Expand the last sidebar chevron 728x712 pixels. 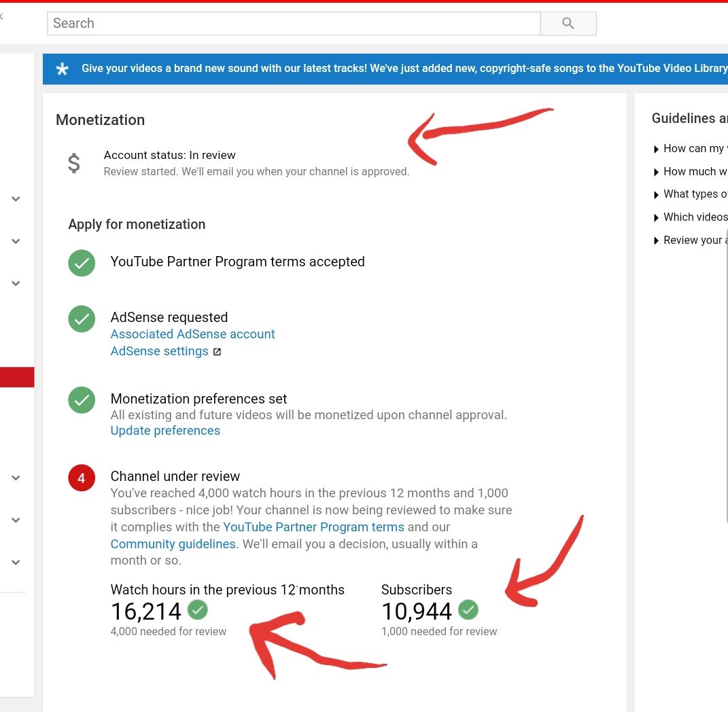coord(16,562)
